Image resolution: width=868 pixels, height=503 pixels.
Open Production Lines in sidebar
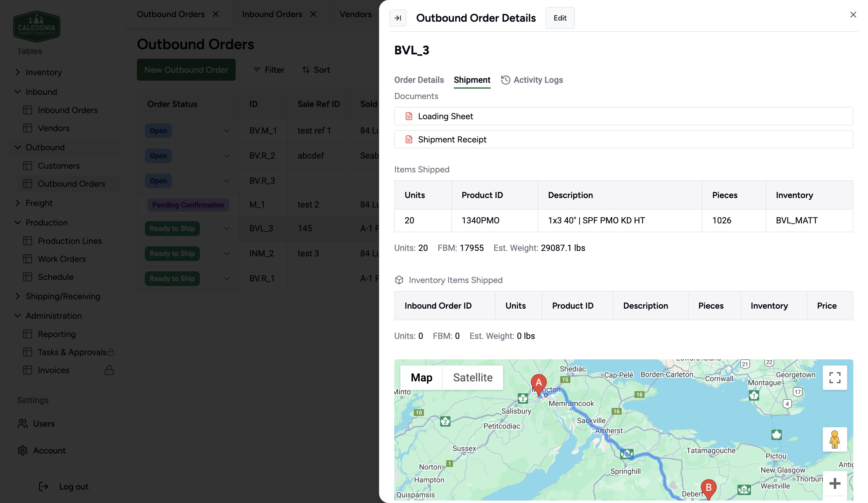pos(70,241)
